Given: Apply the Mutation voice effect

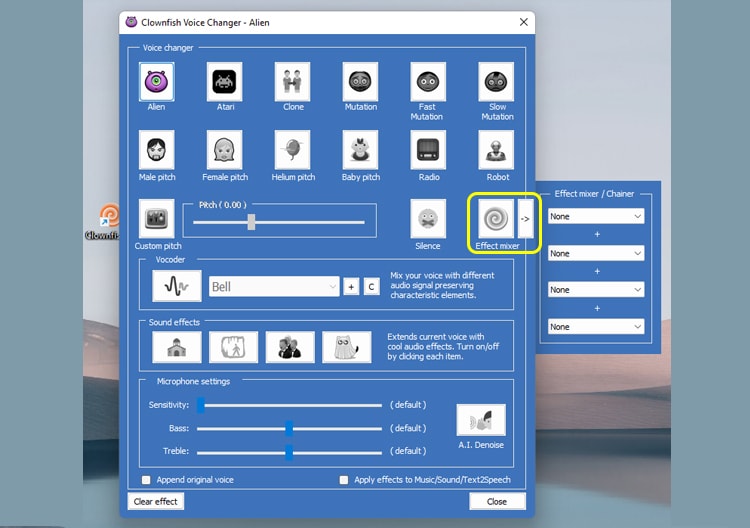Looking at the screenshot, I should tap(360, 82).
